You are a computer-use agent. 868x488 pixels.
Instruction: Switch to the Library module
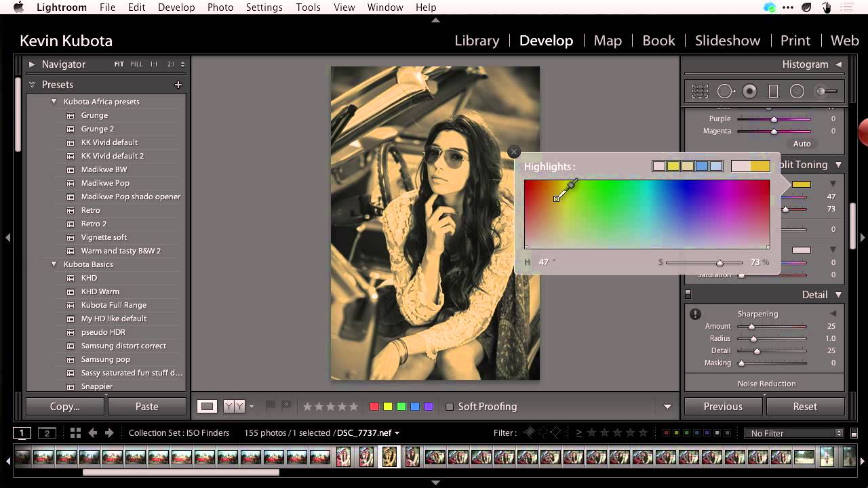coord(477,41)
